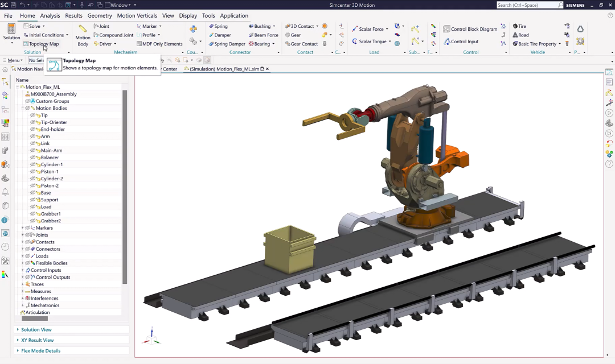Select the Compound Joint tool

pyautogui.click(x=113, y=35)
